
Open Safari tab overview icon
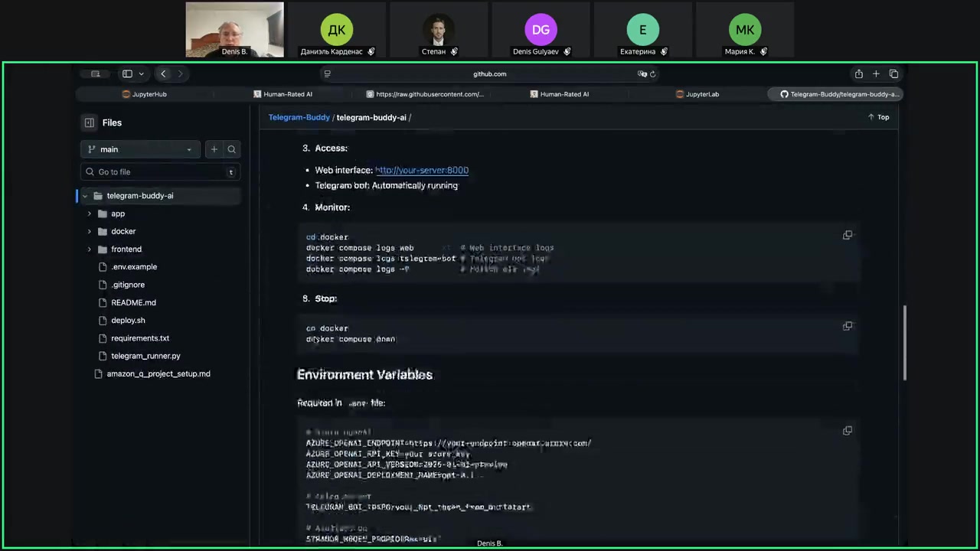pos(893,74)
